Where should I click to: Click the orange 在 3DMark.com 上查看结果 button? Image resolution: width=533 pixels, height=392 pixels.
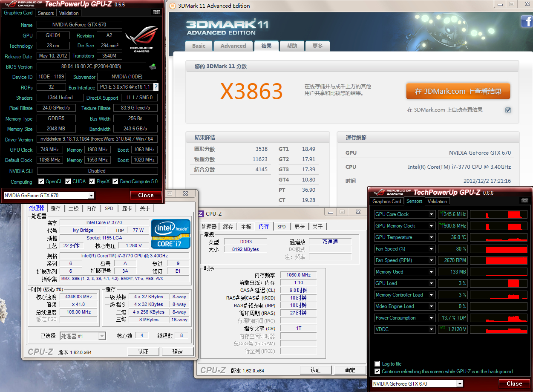pyautogui.click(x=458, y=91)
